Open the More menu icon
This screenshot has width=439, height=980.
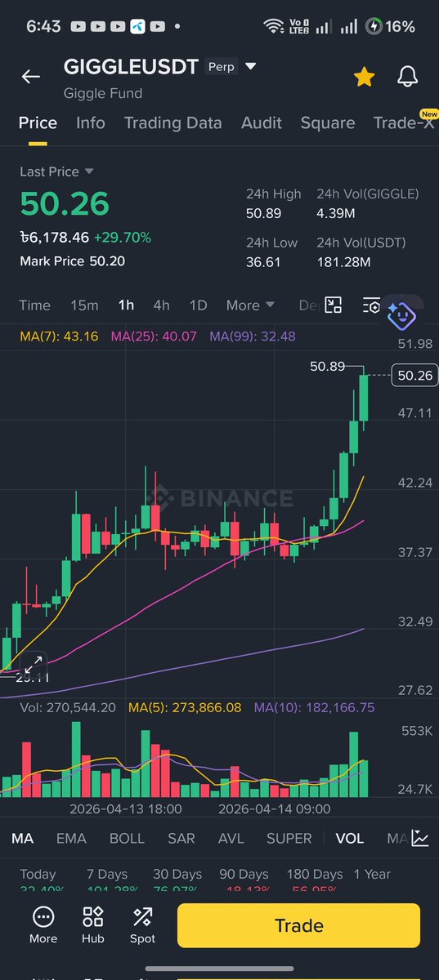(43, 925)
